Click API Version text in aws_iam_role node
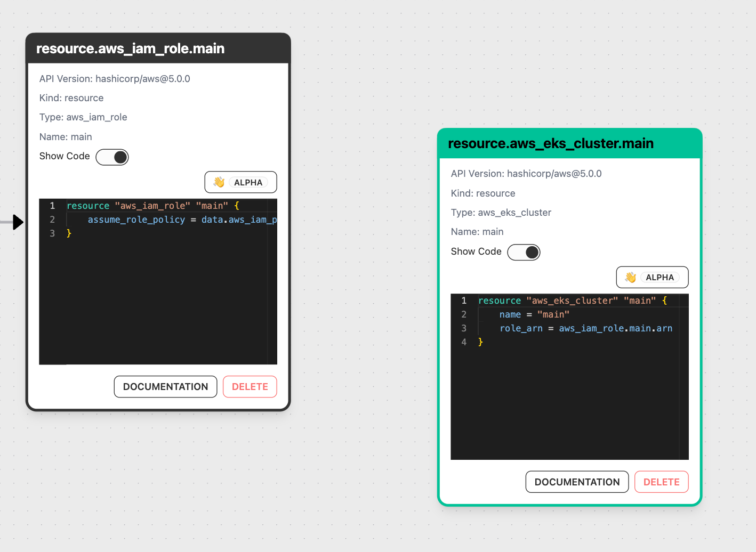 115,79
